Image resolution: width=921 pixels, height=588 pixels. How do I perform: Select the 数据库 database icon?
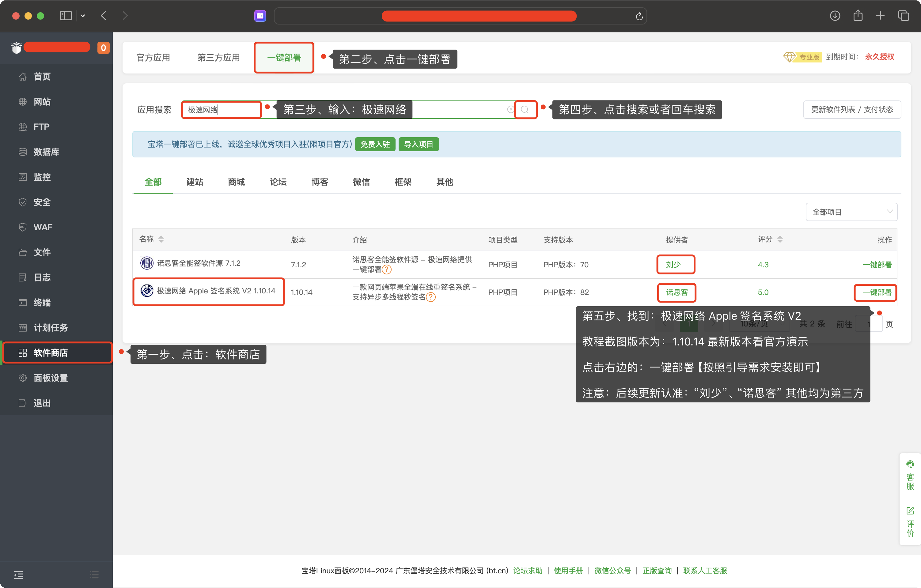pyautogui.click(x=23, y=152)
